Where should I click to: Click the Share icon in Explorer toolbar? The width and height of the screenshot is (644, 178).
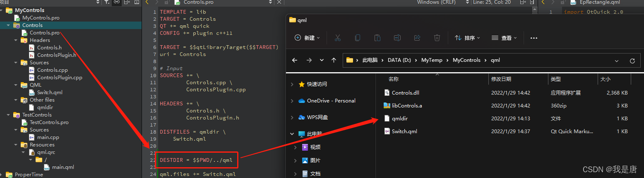(x=417, y=38)
